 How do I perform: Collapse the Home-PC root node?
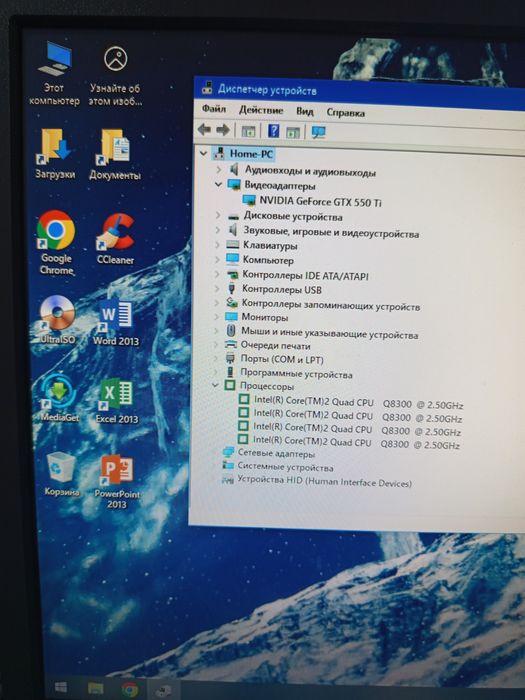pos(203,153)
